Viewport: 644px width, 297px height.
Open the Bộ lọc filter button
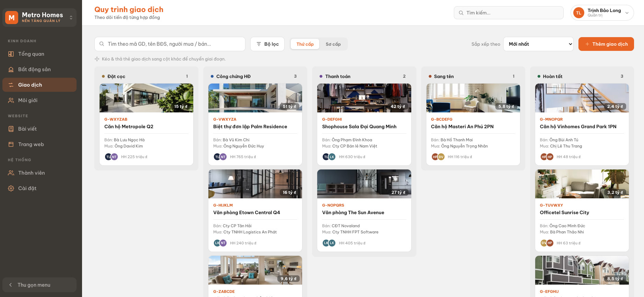(x=267, y=44)
